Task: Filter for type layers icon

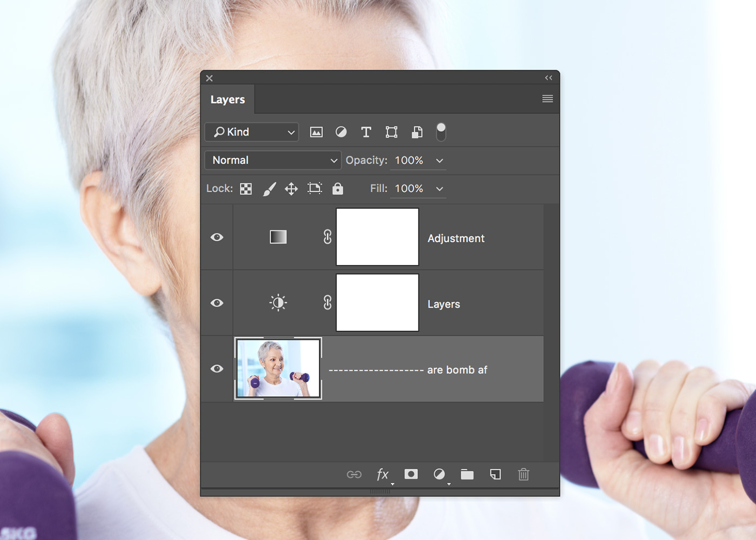Action: [x=366, y=132]
